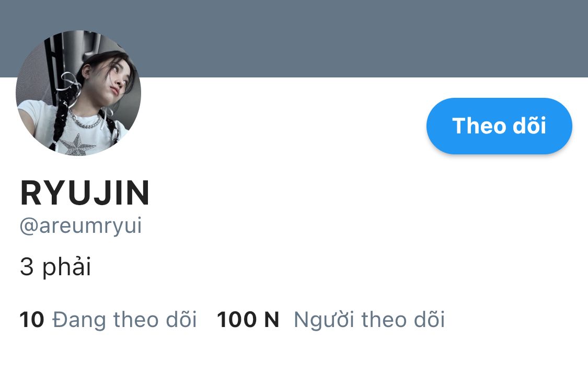Click the banner area above Theo dõi
Image resolution: width=588 pixels, height=383 pixels.
point(499,38)
